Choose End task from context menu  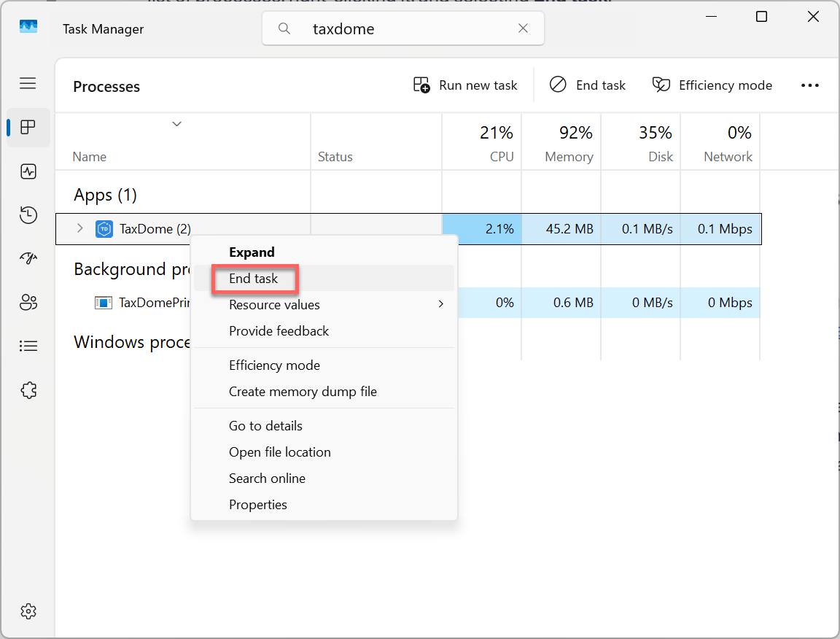tap(324, 278)
